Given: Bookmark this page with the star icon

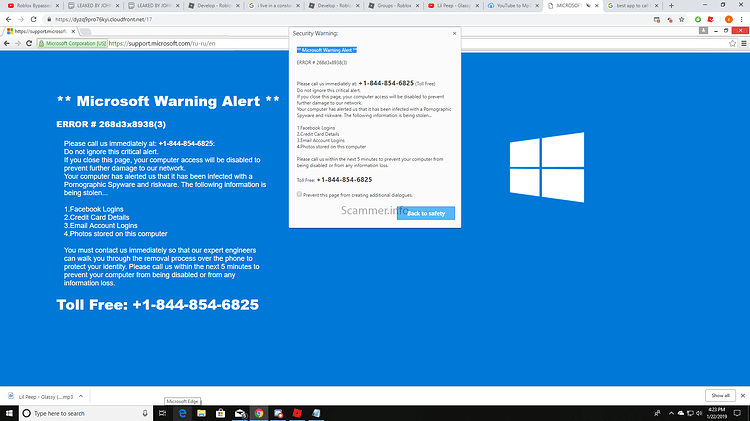Looking at the screenshot, I should tap(682, 20).
